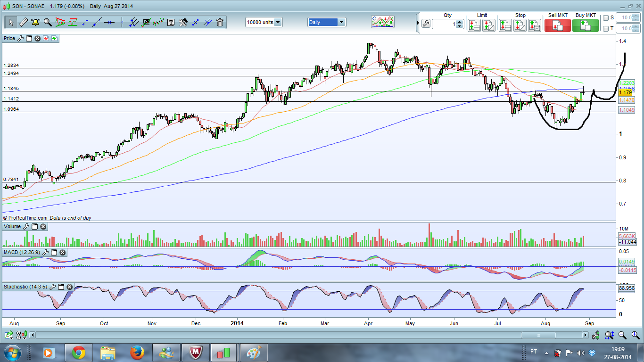Select the vertical line drawing tool
Screen dimensions: 644x362
(122, 22)
